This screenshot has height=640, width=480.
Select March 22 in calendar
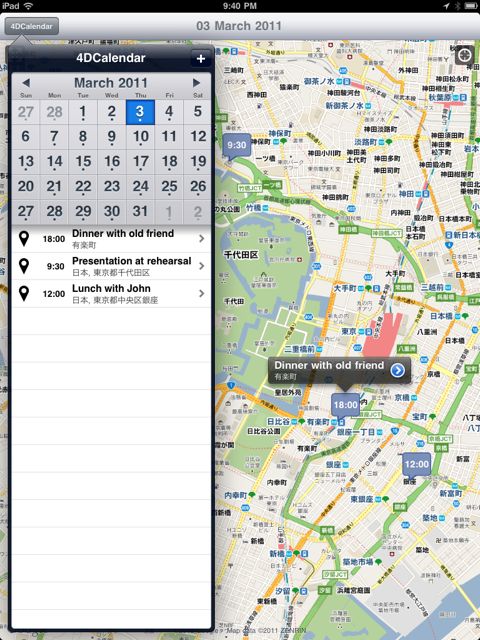tap(83, 187)
